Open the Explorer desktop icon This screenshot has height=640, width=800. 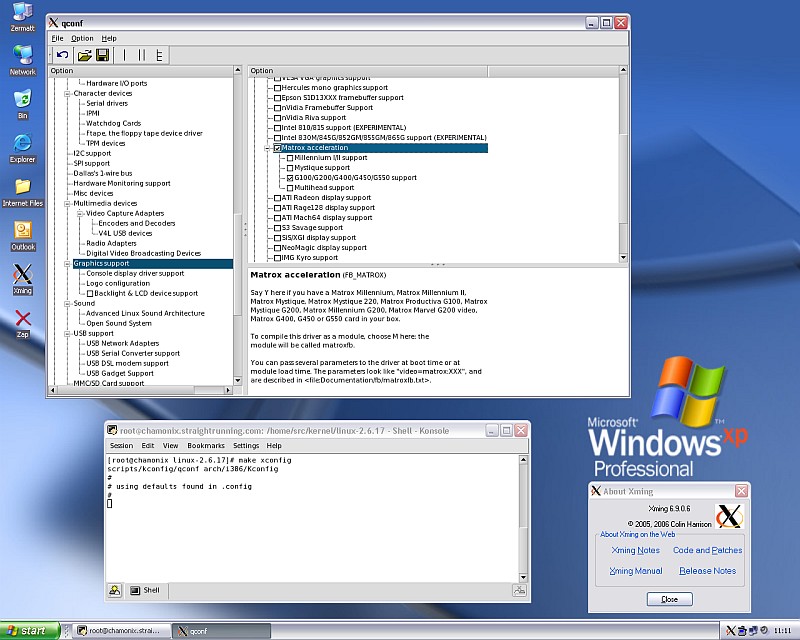[x=22, y=148]
